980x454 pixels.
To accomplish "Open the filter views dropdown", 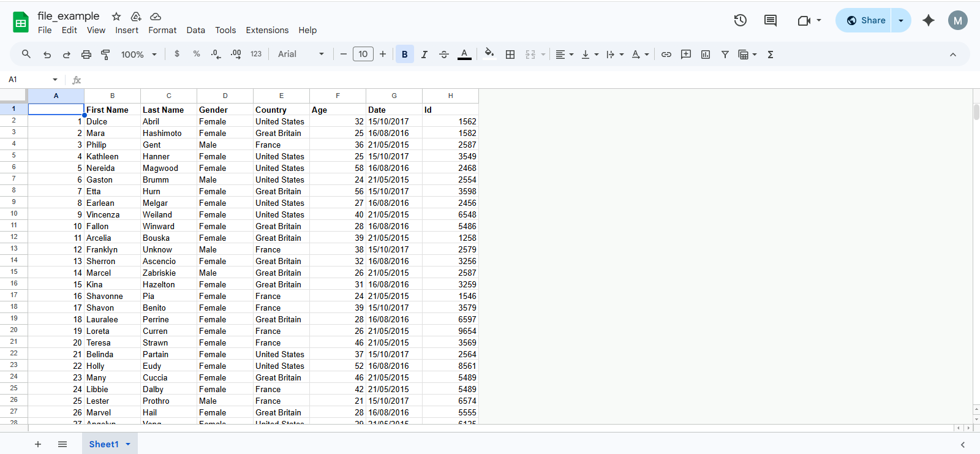I will [747, 55].
